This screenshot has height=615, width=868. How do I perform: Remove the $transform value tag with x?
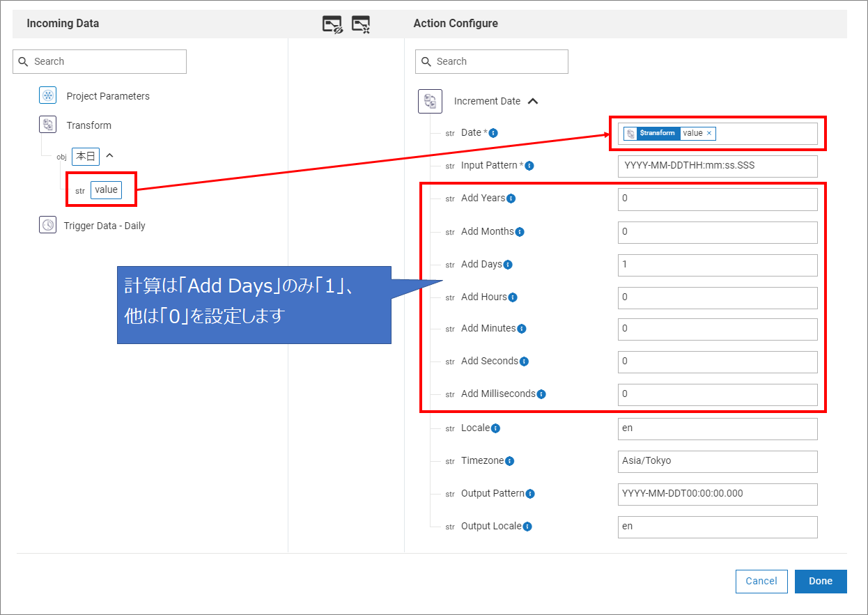pos(709,134)
